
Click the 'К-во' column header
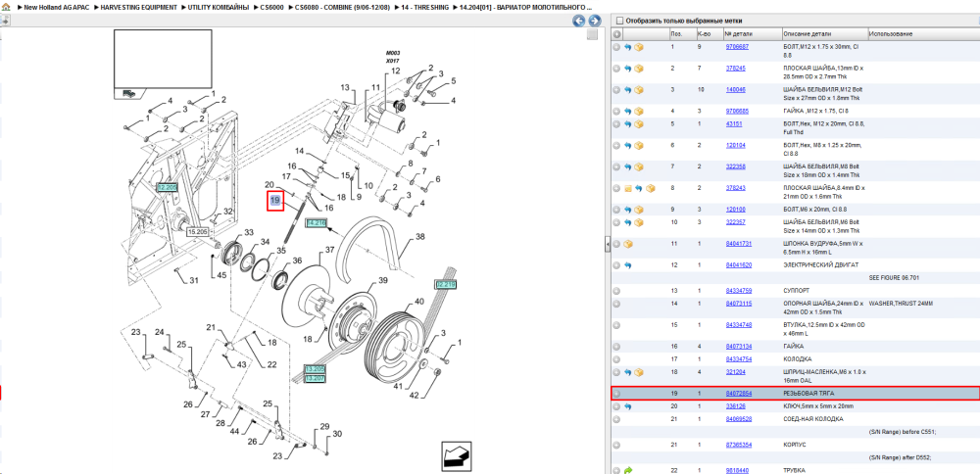click(x=710, y=33)
